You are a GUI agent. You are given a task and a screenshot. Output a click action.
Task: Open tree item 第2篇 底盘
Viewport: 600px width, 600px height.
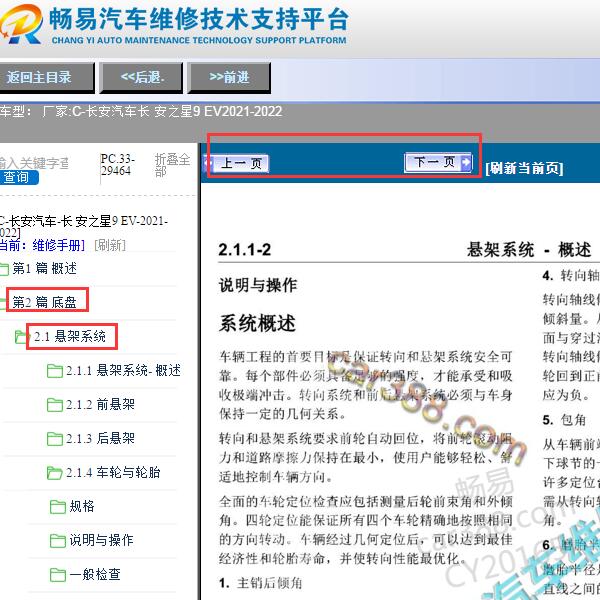44,302
